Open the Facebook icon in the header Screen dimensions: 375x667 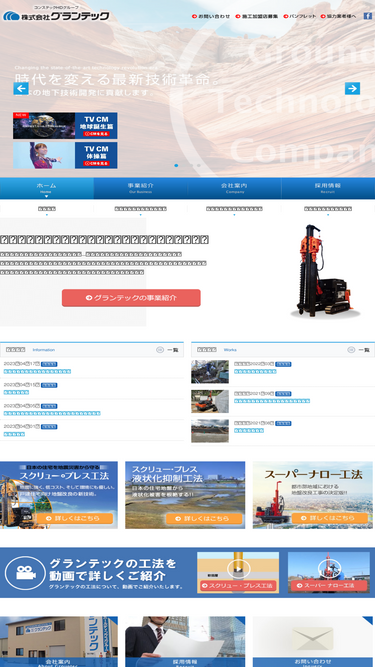tap(367, 16)
